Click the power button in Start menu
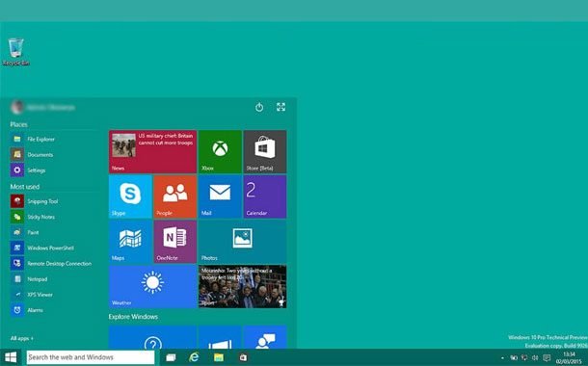The height and width of the screenshot is (366, 588). point(259,108)
